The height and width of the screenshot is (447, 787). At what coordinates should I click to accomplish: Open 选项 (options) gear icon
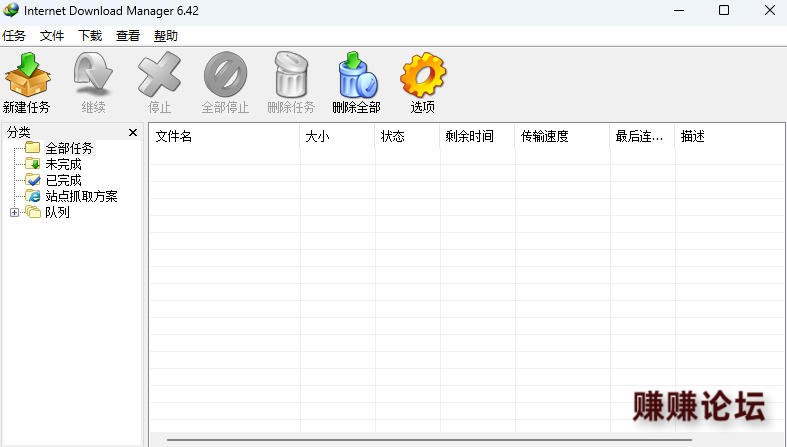pyautogui.click(x=423, y=74)
